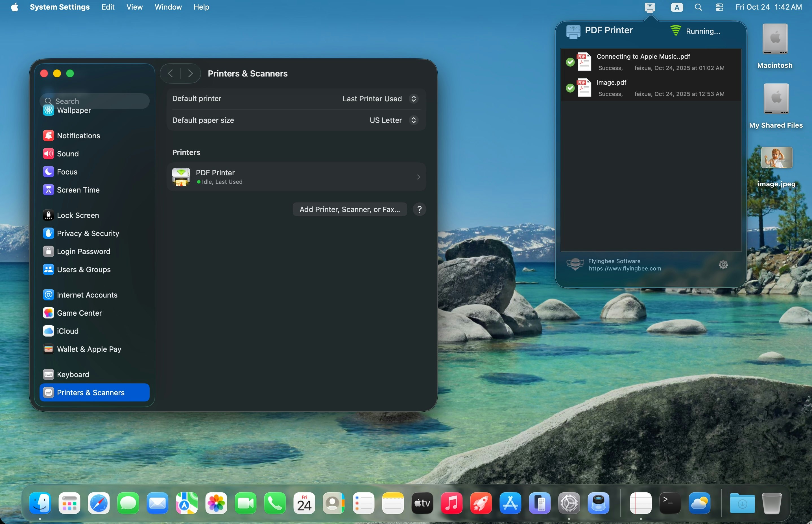Open Notifications in the settings sidebar
The height and width of the screenshot is (524, 812).
point(78,136)
